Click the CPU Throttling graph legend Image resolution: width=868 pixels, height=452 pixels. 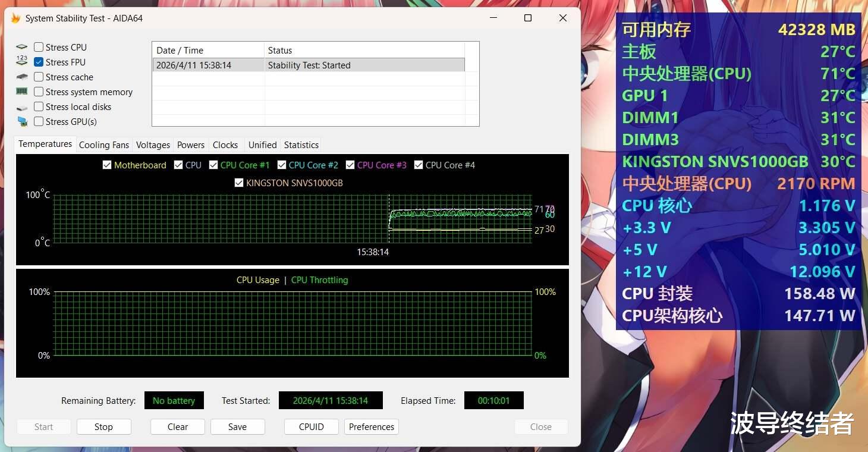click(x=320, y=280)
